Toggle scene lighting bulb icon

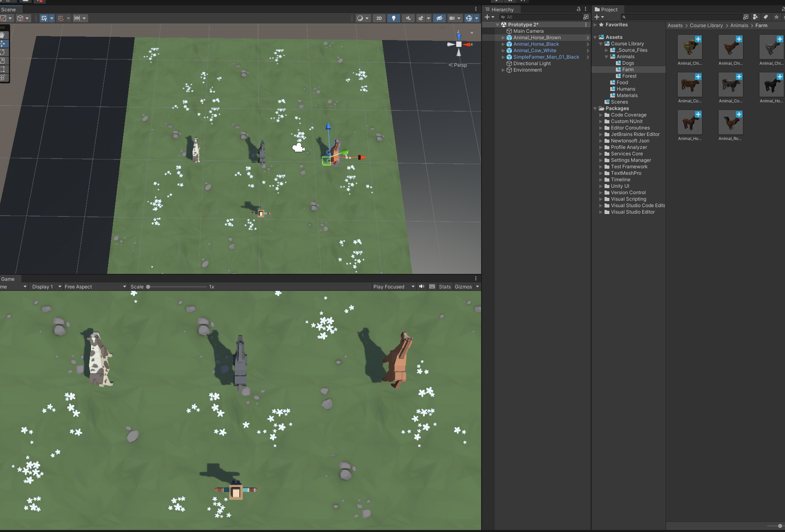(x=393, y=18)
